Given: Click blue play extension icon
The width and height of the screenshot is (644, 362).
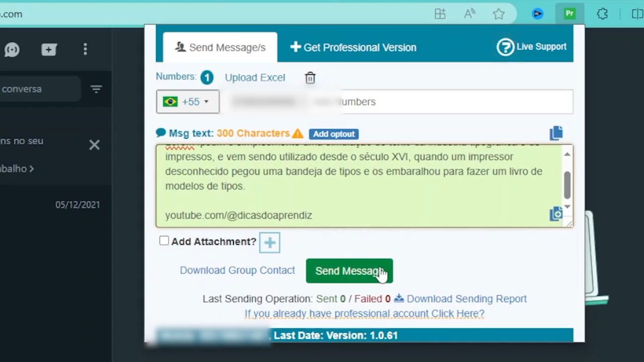Looking at the screenshot, I should tap(537, 14).
